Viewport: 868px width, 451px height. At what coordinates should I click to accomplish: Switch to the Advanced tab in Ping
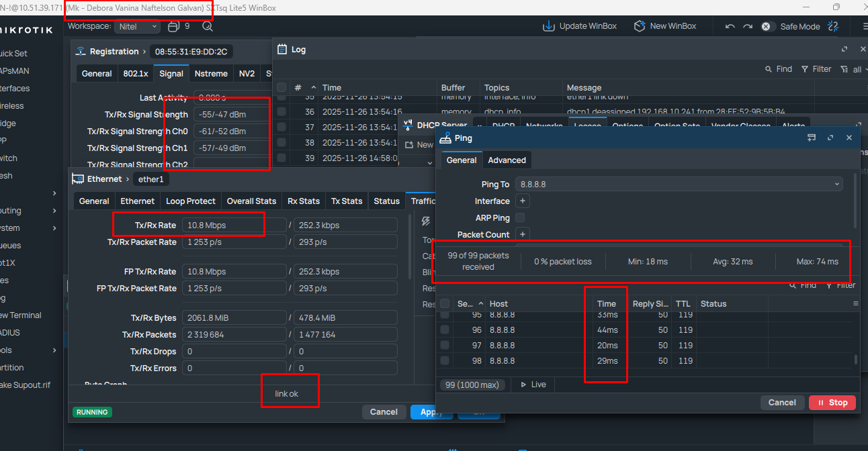point(507,160)
